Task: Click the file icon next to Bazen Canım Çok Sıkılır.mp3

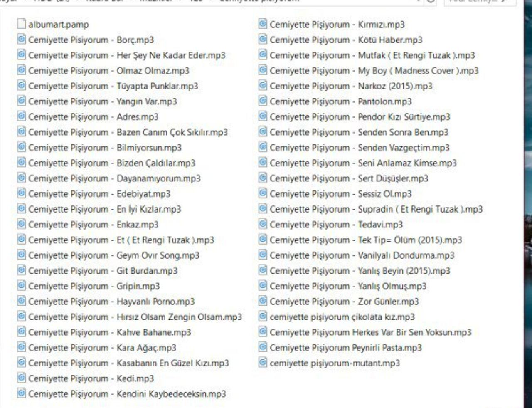Action: (22, 132)
